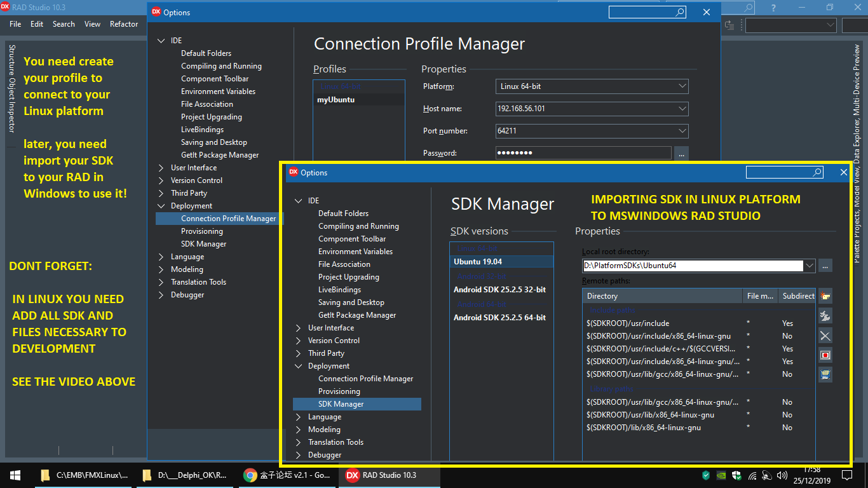Click the Local root directory path field
The height and width of the screenshot is (488, 868).
(693, 266)
